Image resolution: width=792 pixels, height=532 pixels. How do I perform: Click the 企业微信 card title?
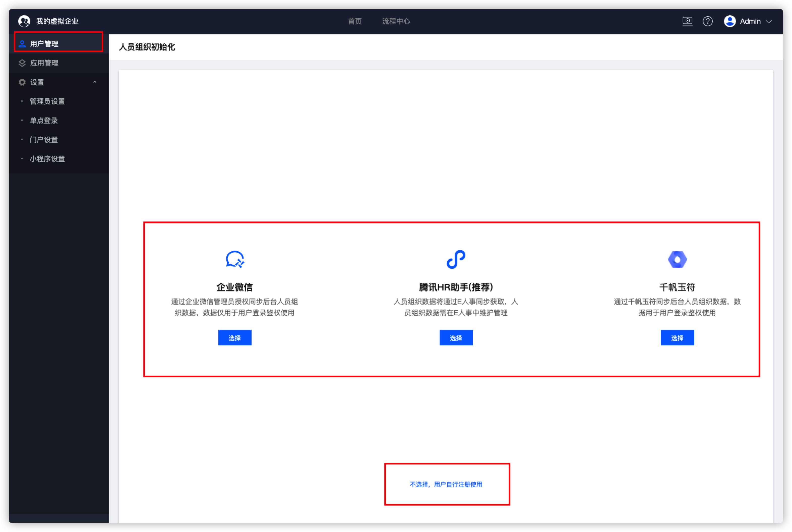235,287
